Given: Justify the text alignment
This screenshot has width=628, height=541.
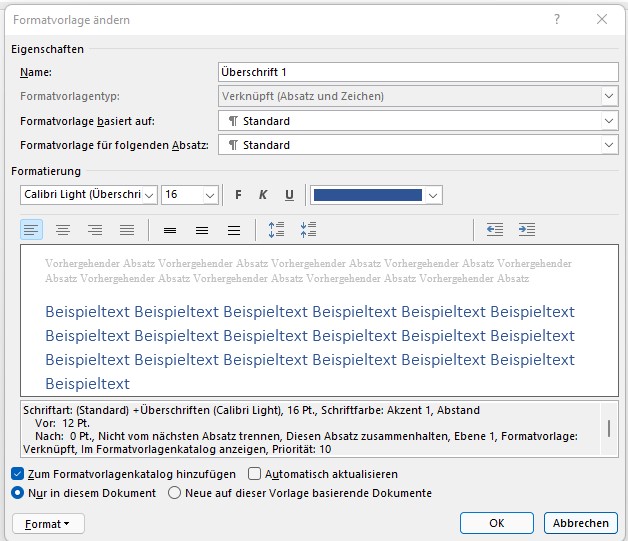Looking at the screenshot, I should point(127,230).
